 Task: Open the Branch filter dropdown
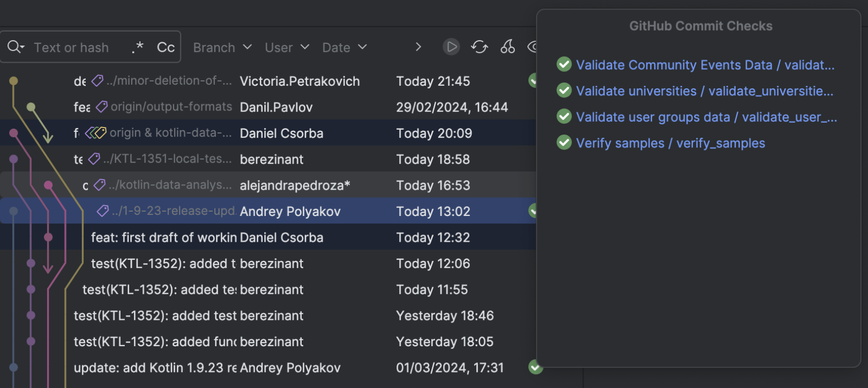[222, 47]
